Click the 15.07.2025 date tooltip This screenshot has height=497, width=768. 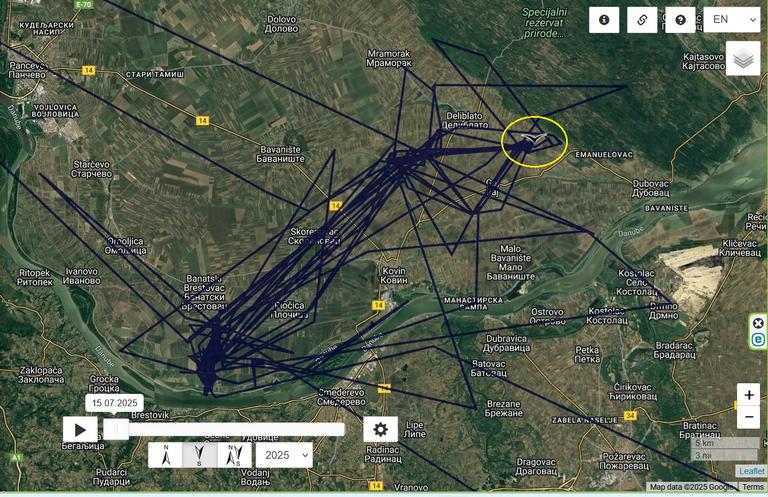pyautogui.click(x=115, y=403)
